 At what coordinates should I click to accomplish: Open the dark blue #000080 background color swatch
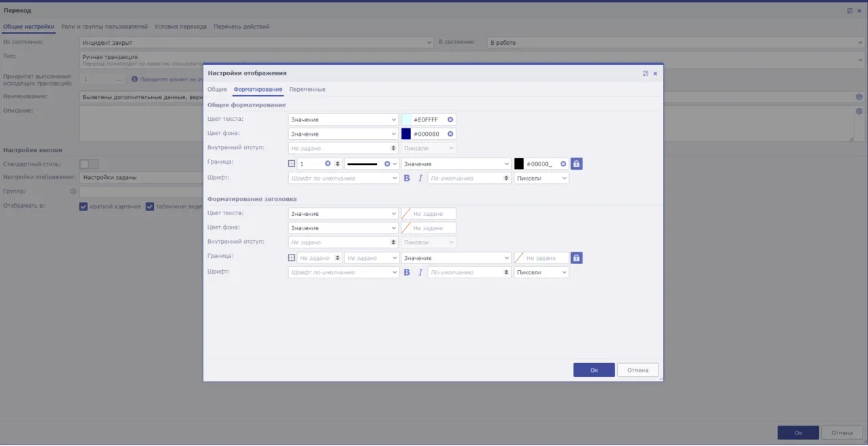[406, 134]
